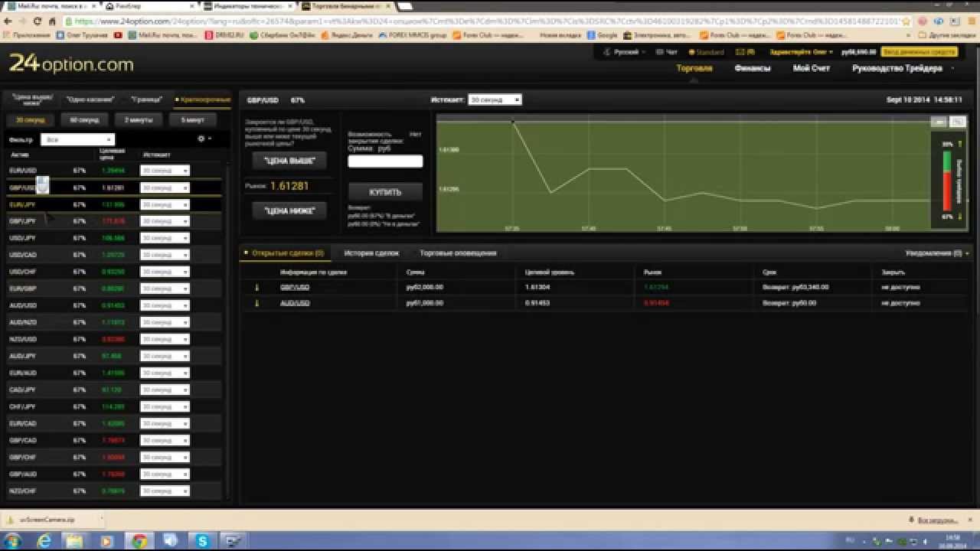Switch to 'Торговые оповещения' tab

tap(458, 253)
